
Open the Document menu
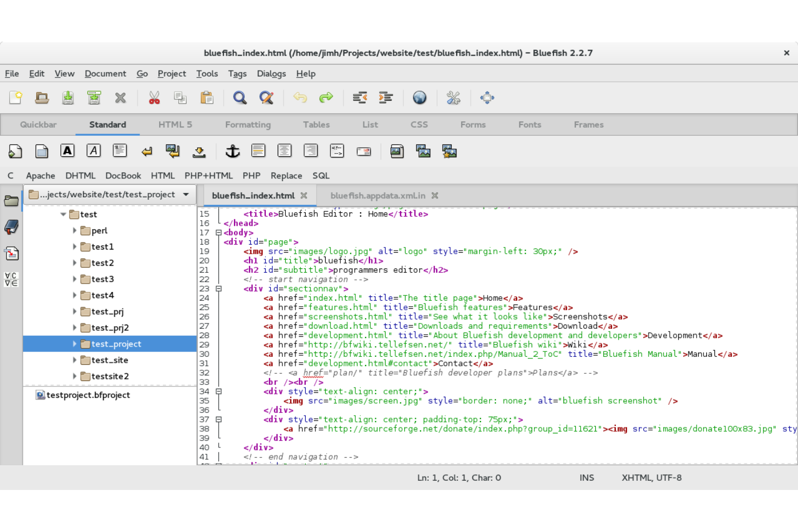(x=105, y=74)
